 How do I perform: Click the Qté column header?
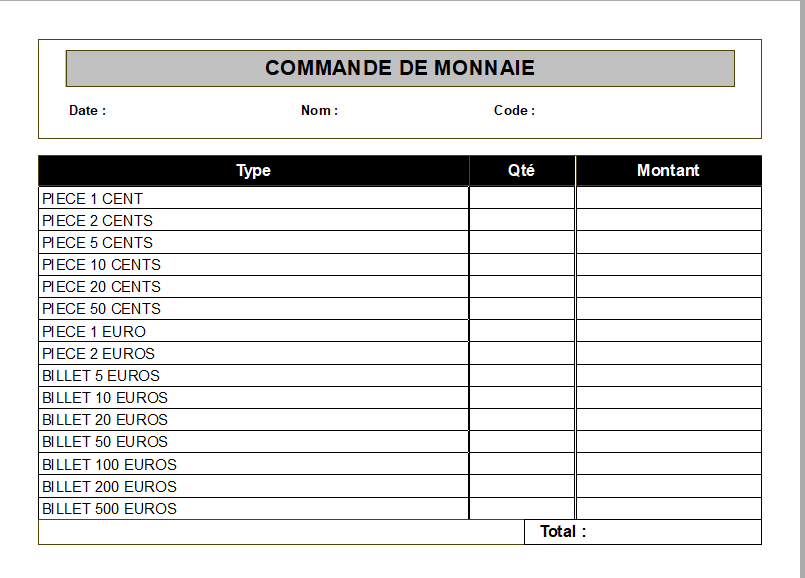pos(521,171)
